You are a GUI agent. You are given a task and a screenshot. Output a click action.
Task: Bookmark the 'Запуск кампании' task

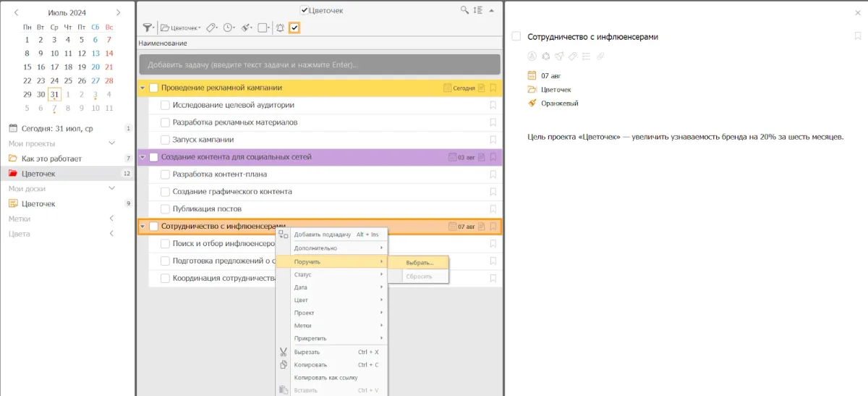(x=493, y=140)
